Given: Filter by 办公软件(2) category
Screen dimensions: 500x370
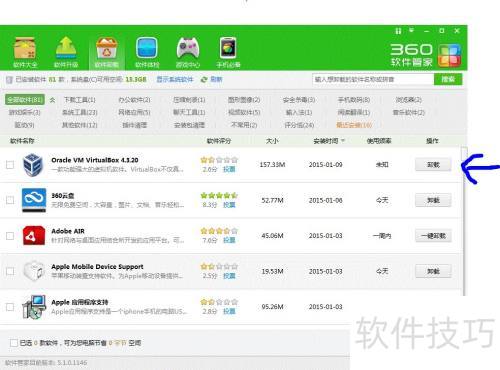Looking at the screenshot, I should click(134, 100).
